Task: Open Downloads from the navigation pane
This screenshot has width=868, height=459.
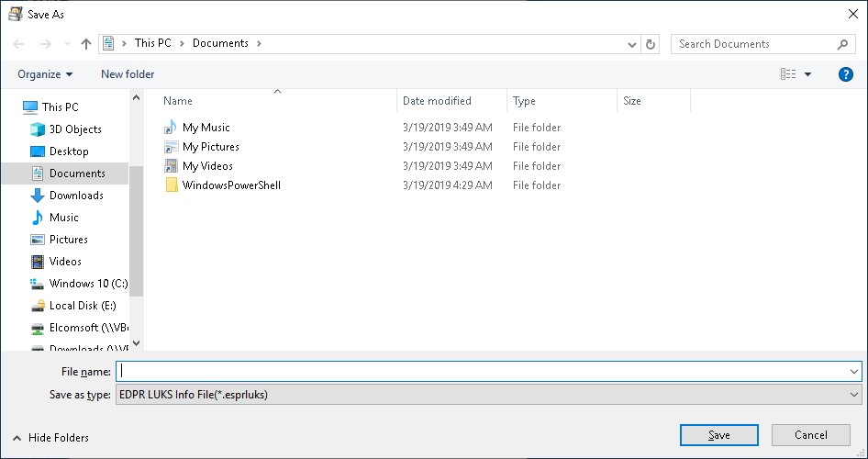Action: click(x=75, y=196)
